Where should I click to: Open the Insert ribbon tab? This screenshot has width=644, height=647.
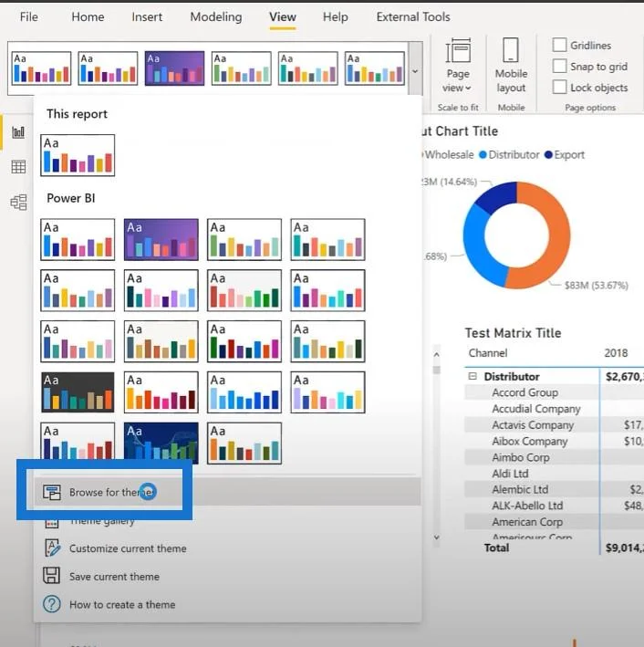tap(147, 17)
